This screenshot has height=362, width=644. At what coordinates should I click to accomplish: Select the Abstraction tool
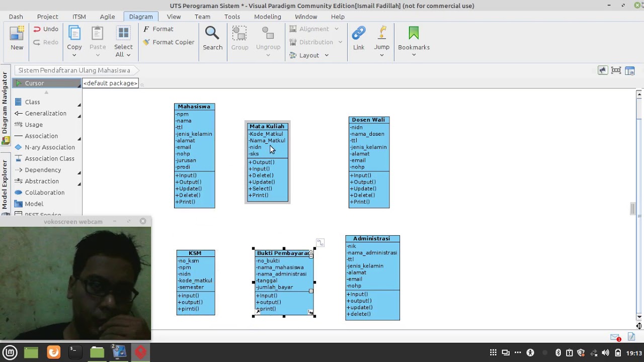click(x=42, y=181)
